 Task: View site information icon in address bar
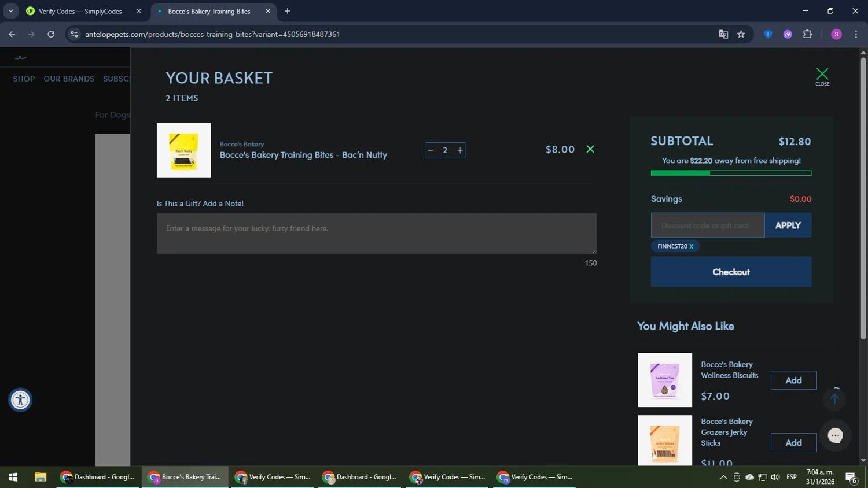click(x=74, y=34)
